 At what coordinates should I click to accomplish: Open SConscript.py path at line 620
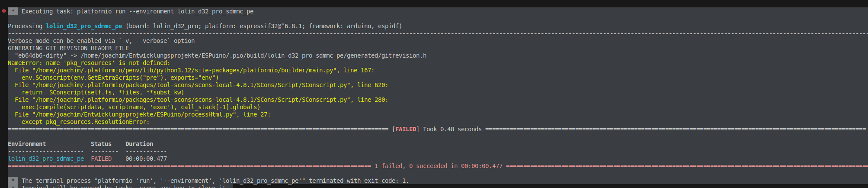[x=191, y=85]
